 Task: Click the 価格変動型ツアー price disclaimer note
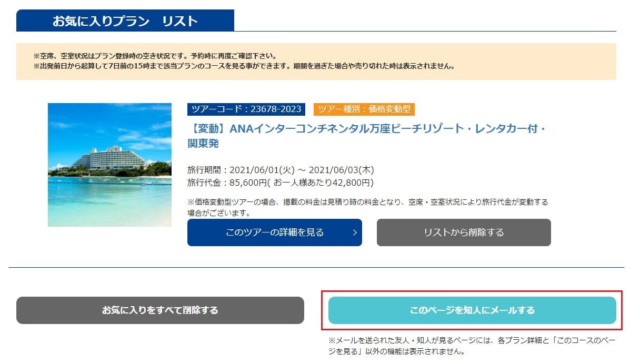(x=368, y=207)
